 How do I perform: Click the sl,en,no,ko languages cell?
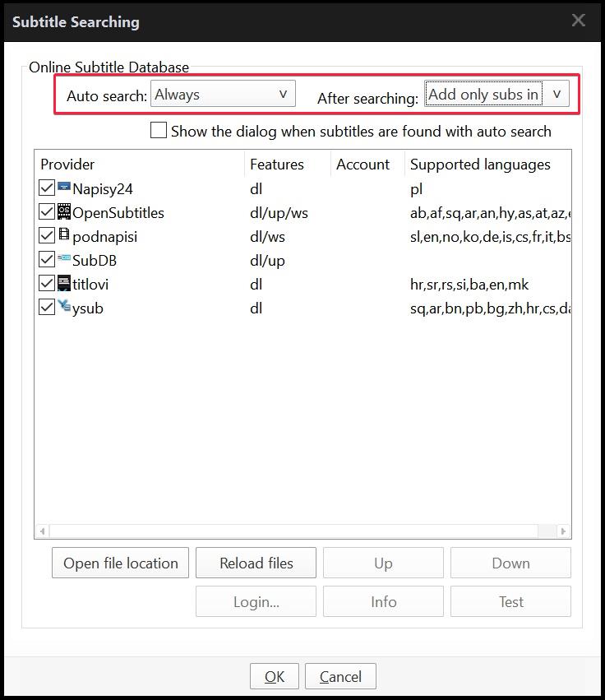[491, 237]
